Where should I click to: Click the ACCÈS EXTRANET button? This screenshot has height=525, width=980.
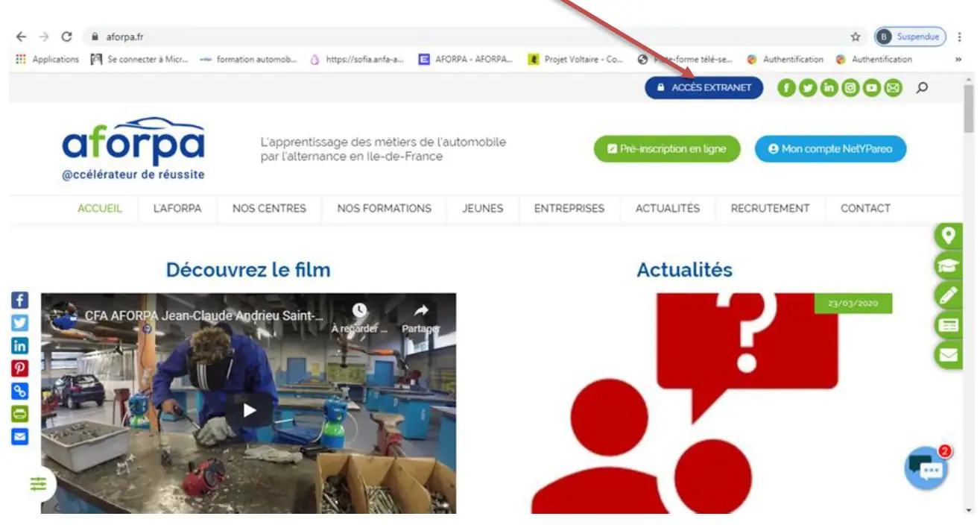click(704, 88)
